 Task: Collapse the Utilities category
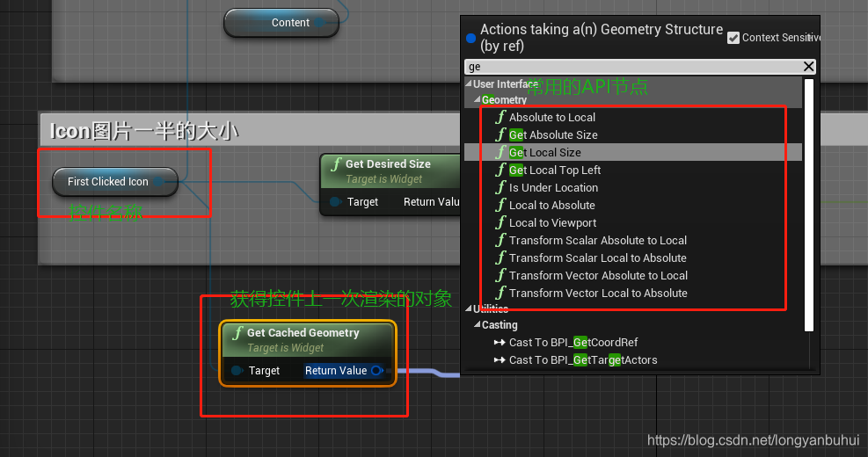point(469,308)
